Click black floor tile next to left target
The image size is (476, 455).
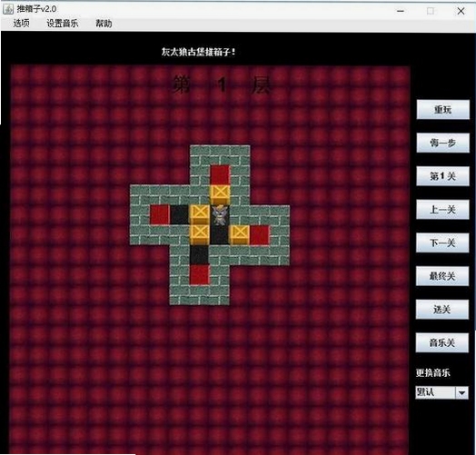pyautogui.click(x=180, y=215)
